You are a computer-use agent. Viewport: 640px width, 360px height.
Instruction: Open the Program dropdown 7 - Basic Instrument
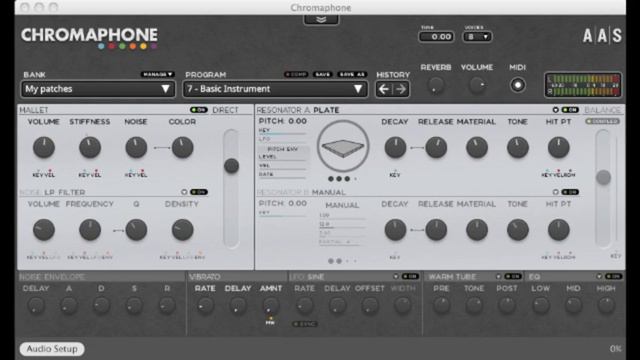[275, 89]
